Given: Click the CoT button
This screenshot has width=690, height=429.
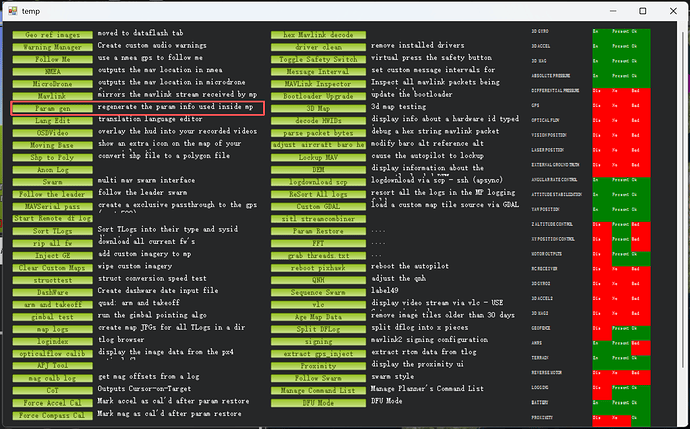Looking at the screenshot, I should pyautogui.click(x=52, y=391).
